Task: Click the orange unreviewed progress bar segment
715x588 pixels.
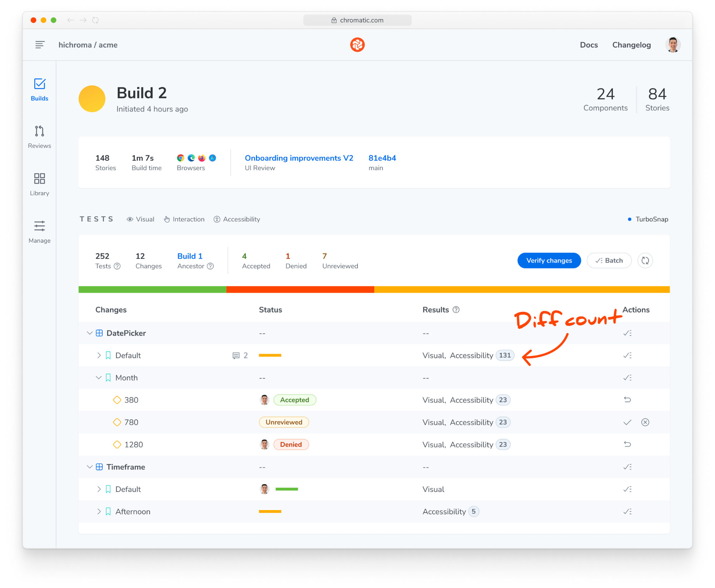Action: (522, 290)
